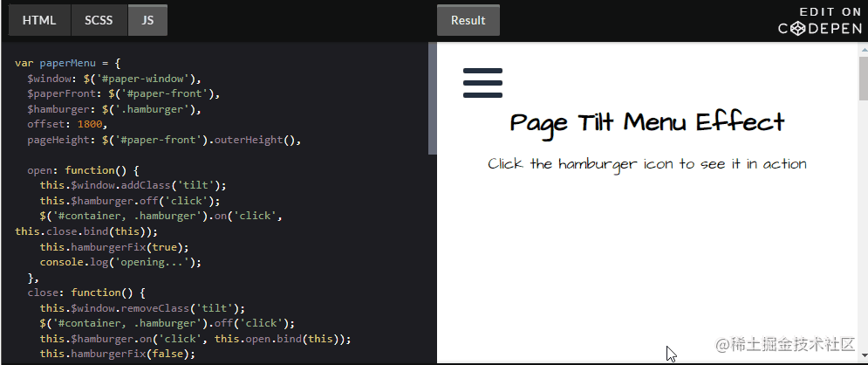Click the "console.log('opening...');" line
The height and width of the screenshot is (365, 868).
point(120,262)
